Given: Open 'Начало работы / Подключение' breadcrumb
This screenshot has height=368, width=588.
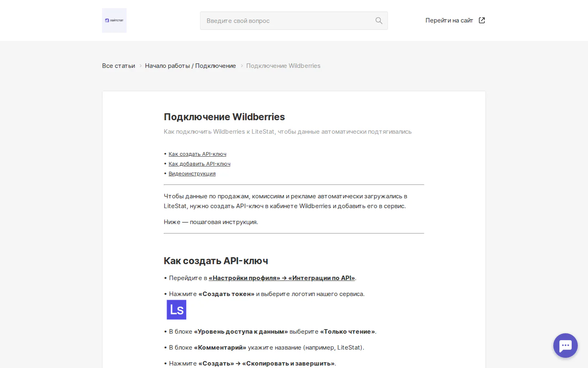Looking at the screenshot, I should tap(190, 66).
